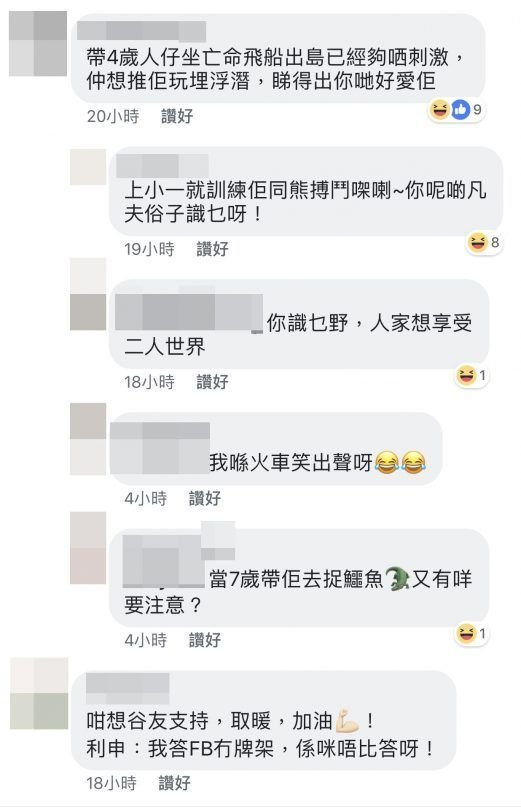Click laughing reaction on crocodile comment
Screen dimensions: 521x807
click(466, 633)
